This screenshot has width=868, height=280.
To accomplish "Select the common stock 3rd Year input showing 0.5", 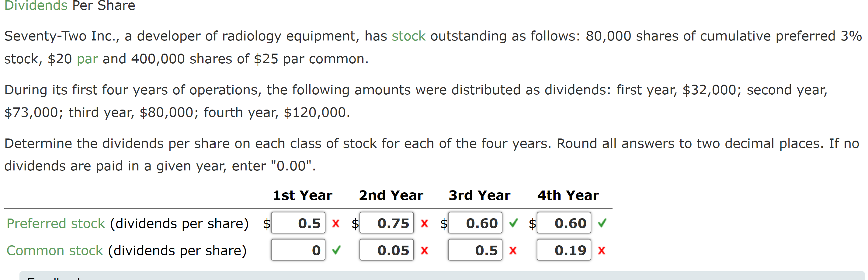I will 475,250.
